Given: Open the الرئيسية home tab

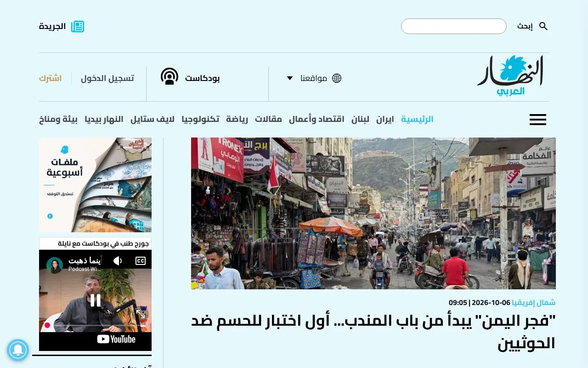Looking at the screenshot, I should click(x=417, y=120).
